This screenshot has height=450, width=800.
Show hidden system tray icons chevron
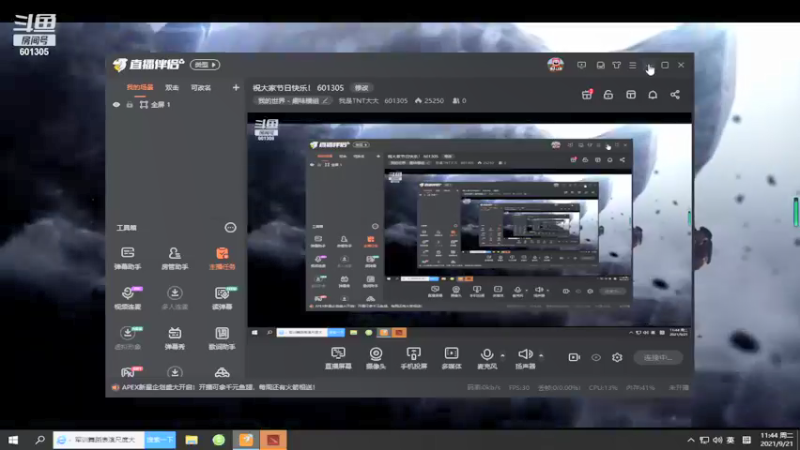click(x=691, y=440)
